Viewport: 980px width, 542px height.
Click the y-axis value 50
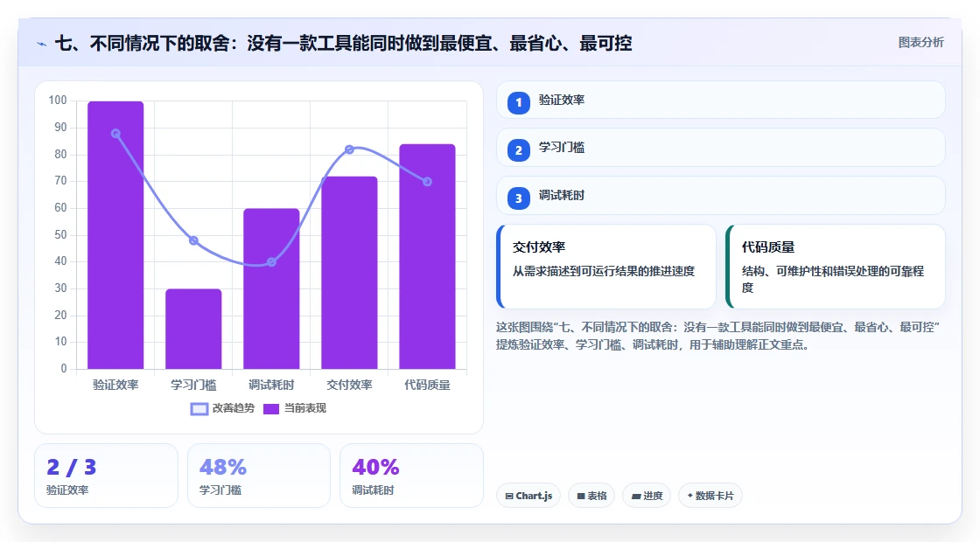60,235
